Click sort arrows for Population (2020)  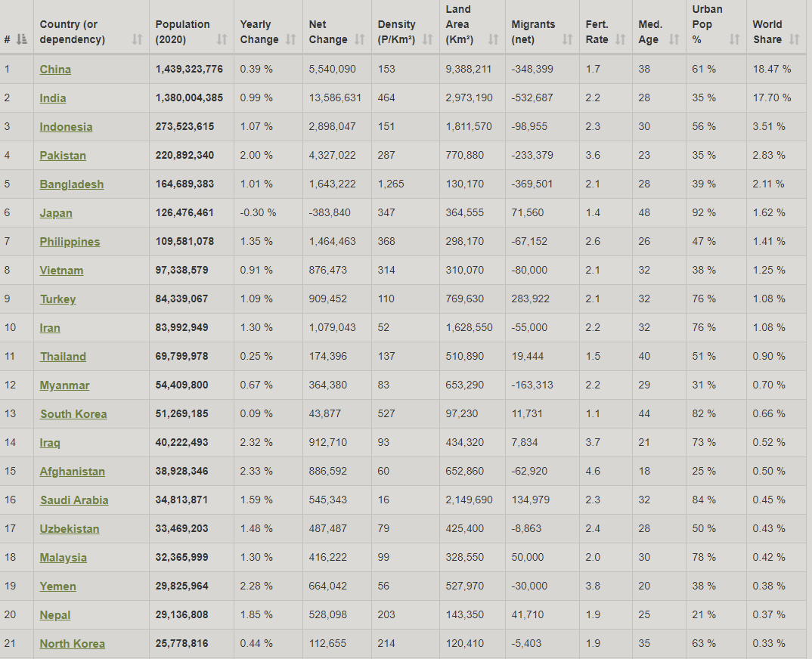(222, 39)
